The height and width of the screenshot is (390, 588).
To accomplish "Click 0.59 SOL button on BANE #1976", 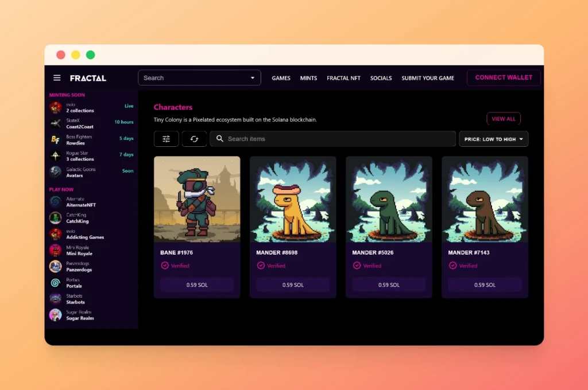I will tap(197, 284).
